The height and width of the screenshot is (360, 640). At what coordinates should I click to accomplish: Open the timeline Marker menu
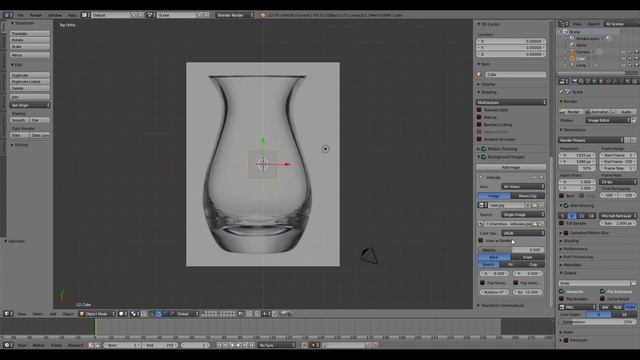click(38, 345)
